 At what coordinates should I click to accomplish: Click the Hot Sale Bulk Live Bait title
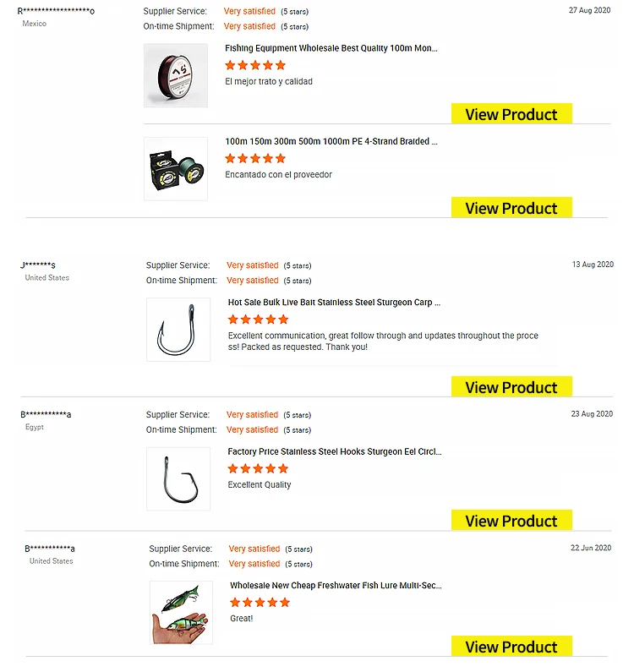334,303
